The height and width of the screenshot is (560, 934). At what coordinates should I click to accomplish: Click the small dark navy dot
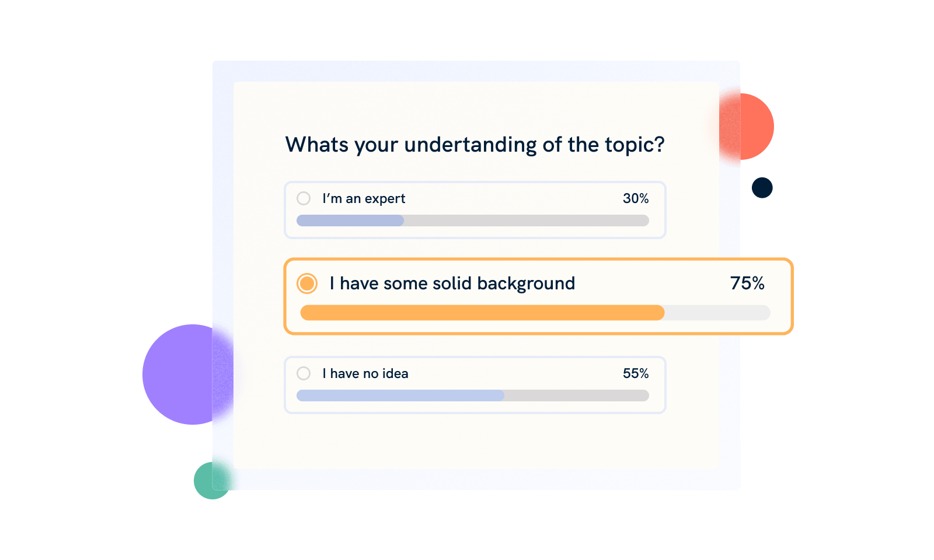[x=762, y=188]
